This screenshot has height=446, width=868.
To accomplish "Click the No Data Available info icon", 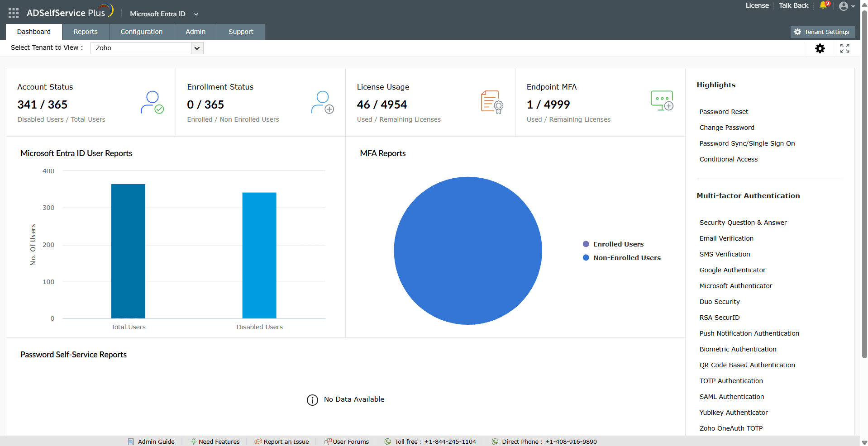I will point(312,400).
